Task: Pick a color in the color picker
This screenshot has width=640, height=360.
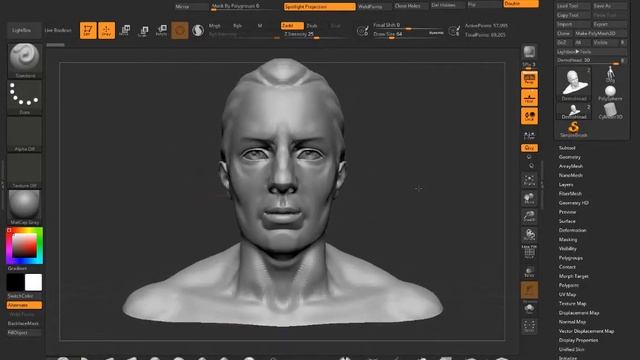Action: tap(24, 246)
